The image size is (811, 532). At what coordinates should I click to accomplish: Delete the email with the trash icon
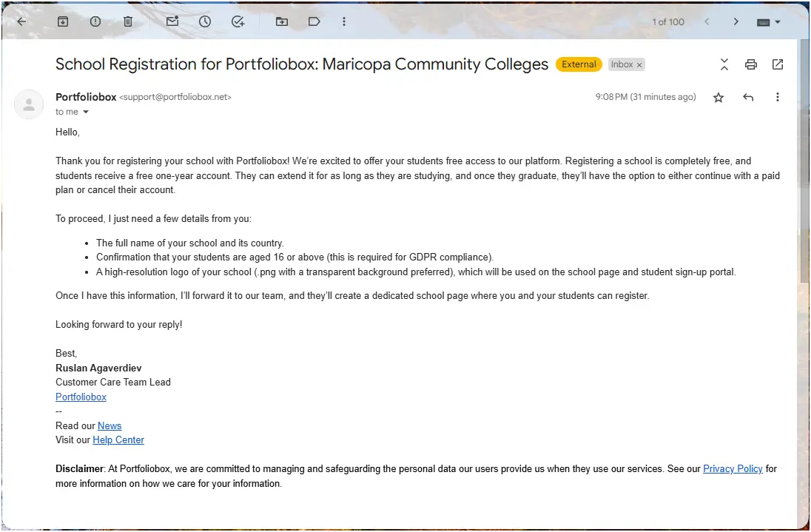click(x=128, y=21)
